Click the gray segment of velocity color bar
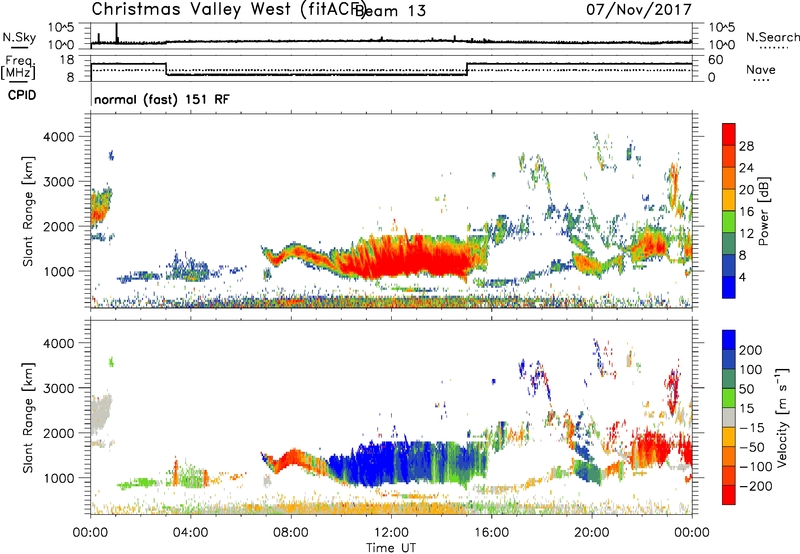800x554 pixels. (x=729, y=418)
